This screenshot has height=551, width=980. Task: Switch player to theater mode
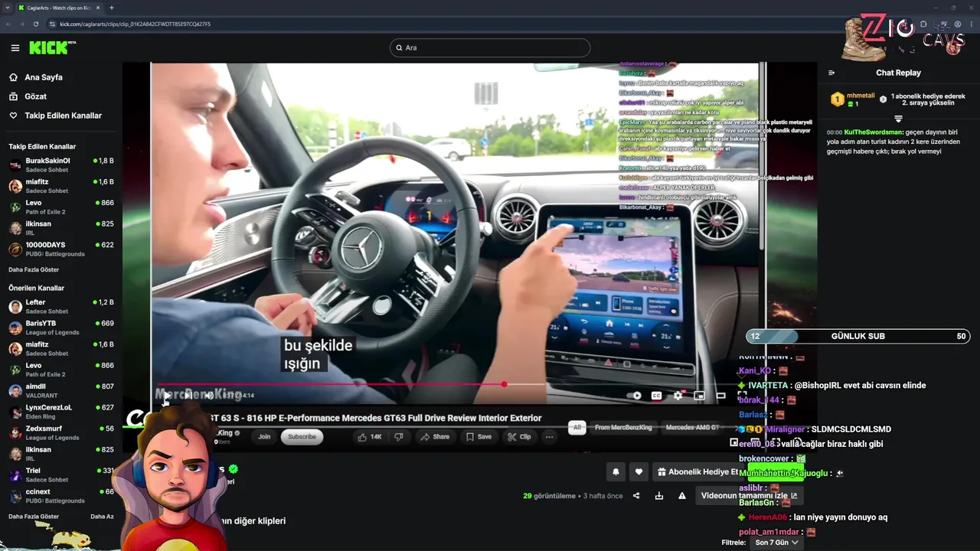pos(720,396)
